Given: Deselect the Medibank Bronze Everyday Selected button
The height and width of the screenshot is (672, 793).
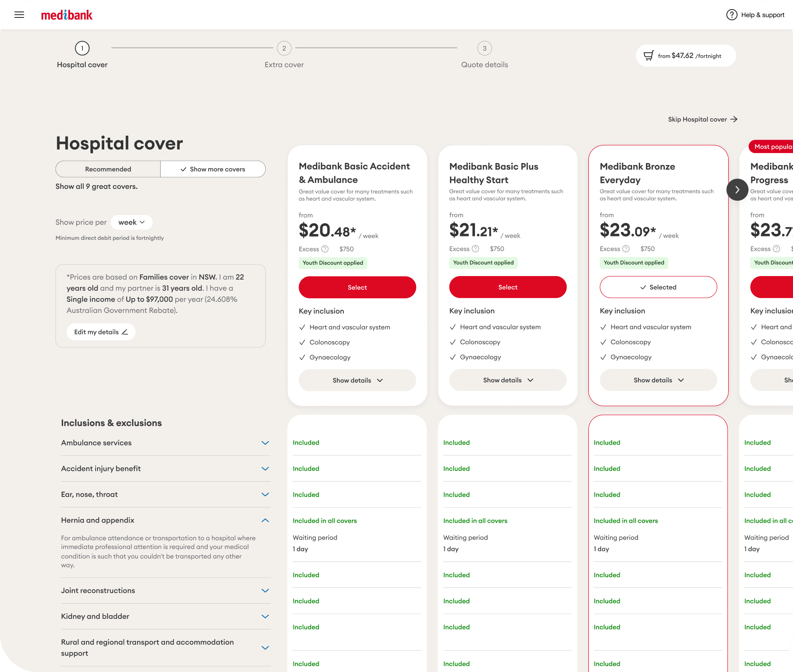Looking at the screenshot, I should (x=658, y=287).
